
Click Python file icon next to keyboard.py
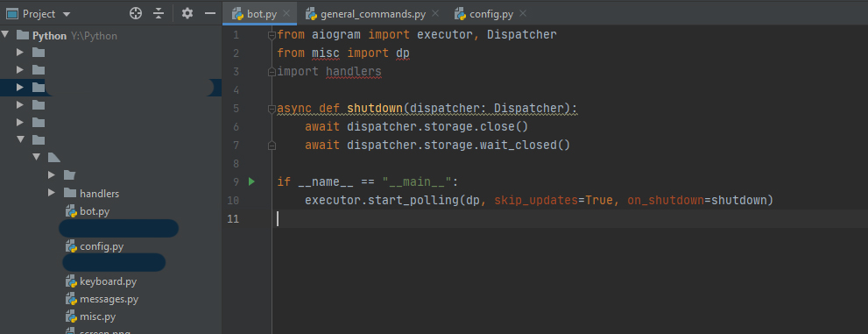point(71,281)
